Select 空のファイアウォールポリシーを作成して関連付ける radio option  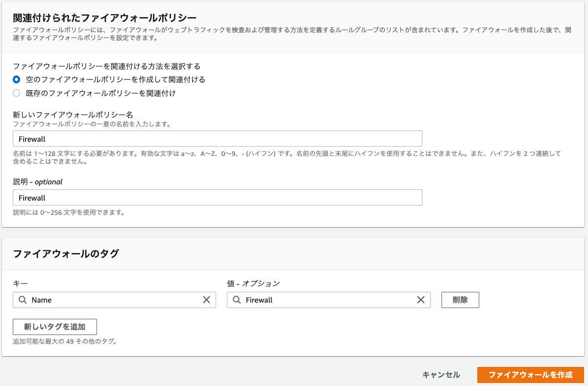(x=17, y=79)
